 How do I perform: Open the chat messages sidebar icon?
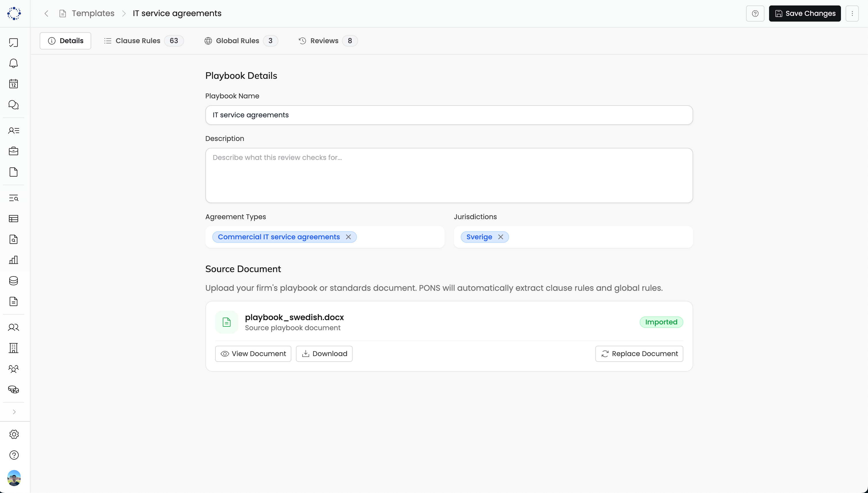14,105
